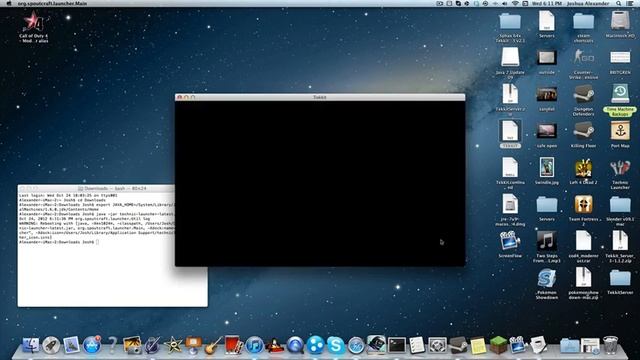The width and height of the screenshot is (640, 360).
Task: Select Dungeon Defenders Steam shortcut
Action: pyautogui.click(x=583, y=99)
